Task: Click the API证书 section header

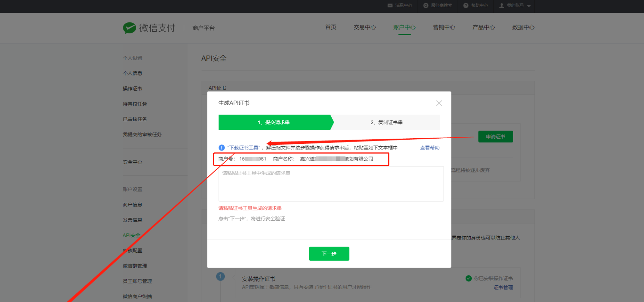Action: click(x=217, y=88)
